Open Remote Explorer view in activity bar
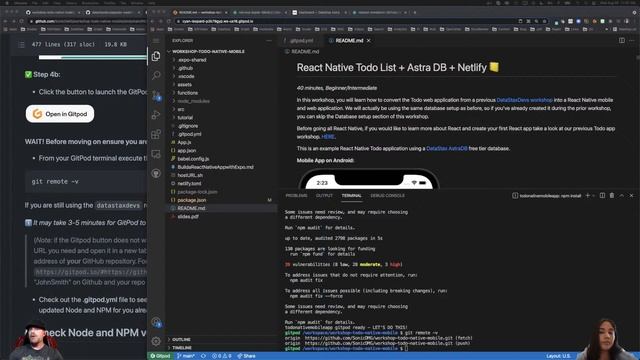Viewport: 640px width, 360px height. coord(156,154)
